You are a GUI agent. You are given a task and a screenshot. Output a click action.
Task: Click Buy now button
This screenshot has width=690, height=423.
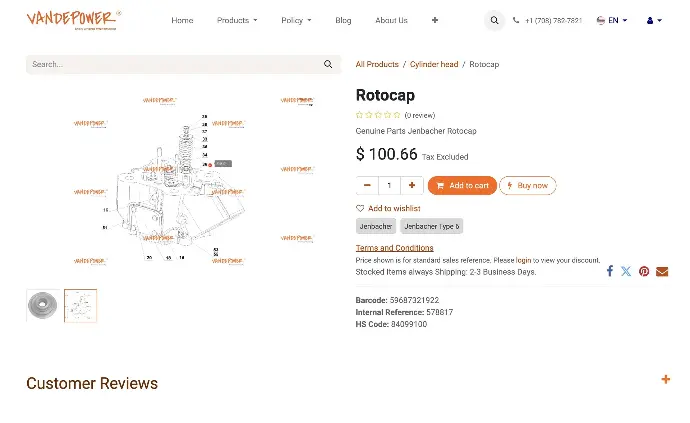click(x=528, y=185)
